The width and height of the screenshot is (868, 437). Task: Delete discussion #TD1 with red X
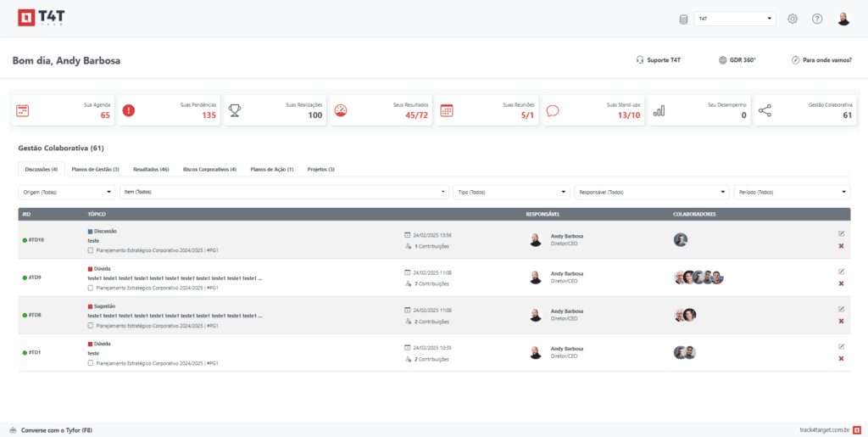point(841,358)
